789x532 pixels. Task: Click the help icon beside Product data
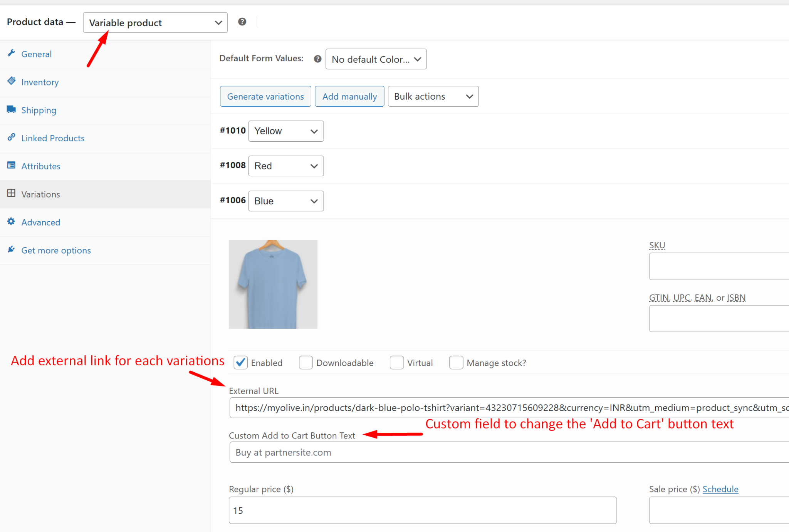pos(242,22)
